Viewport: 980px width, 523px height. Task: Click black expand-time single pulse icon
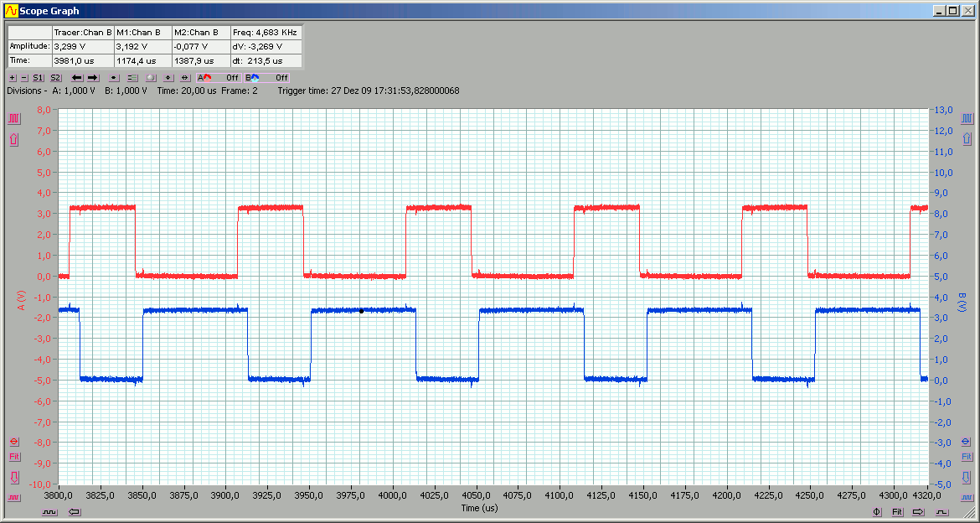coord(941,512)
